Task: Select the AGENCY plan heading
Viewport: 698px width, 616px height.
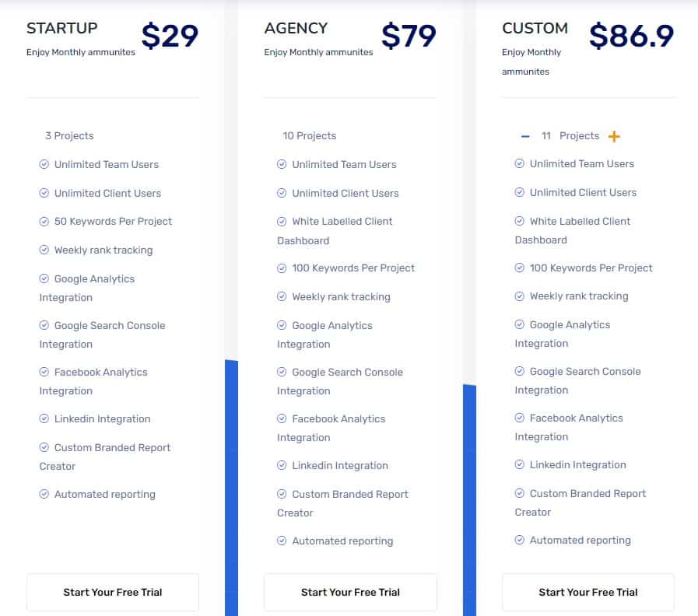Action: tap(296, 27)
